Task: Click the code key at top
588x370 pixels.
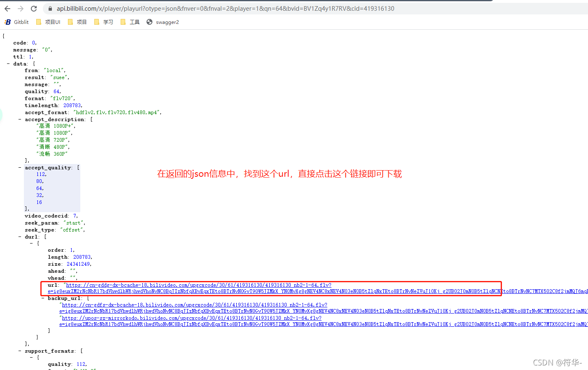Action: coord(20,43)
